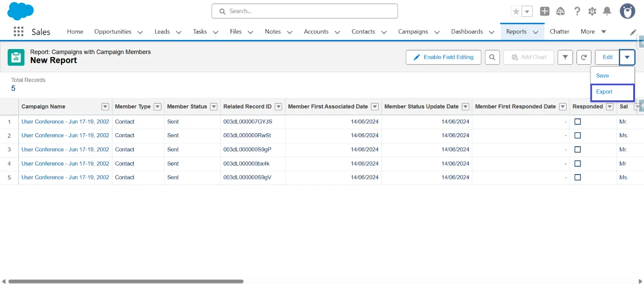The width and height of the screenshot is (644, 284).
Task: Open the favorites list dropdown arrow
Action: pos(527,11)
